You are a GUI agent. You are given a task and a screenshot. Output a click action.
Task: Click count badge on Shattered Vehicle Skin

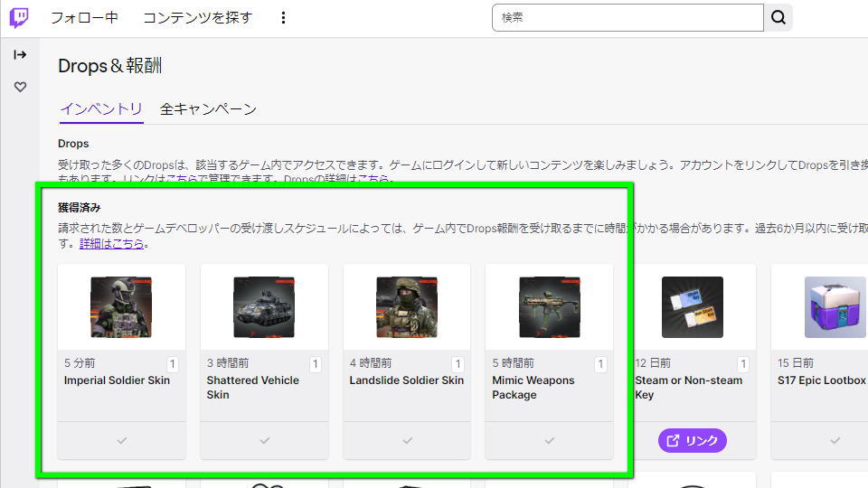pyautogui.click(x=315, y=364)
